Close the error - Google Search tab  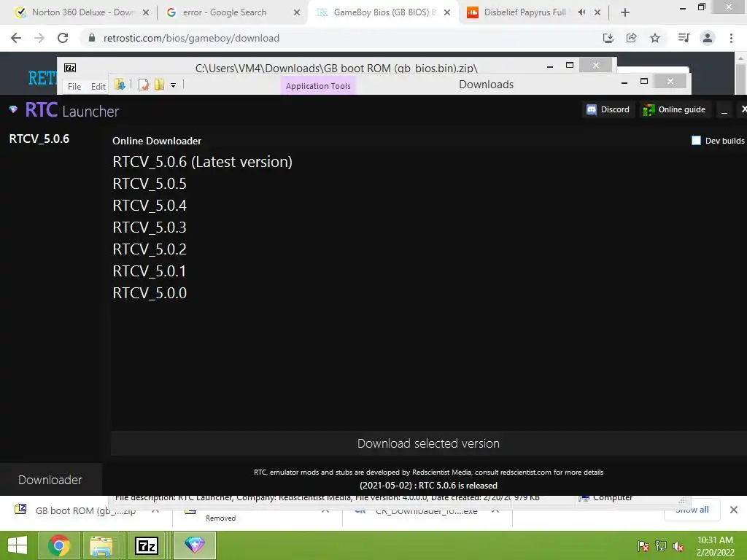[297, 13]
